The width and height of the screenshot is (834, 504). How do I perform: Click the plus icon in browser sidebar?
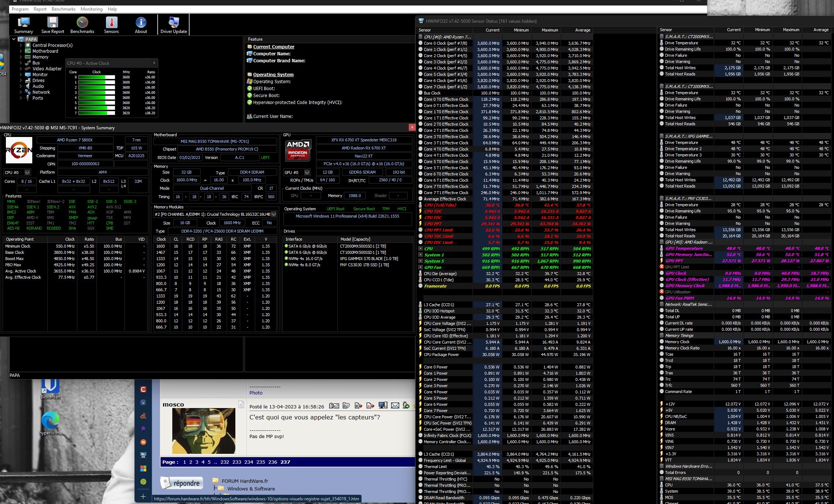tap(143, 496)
